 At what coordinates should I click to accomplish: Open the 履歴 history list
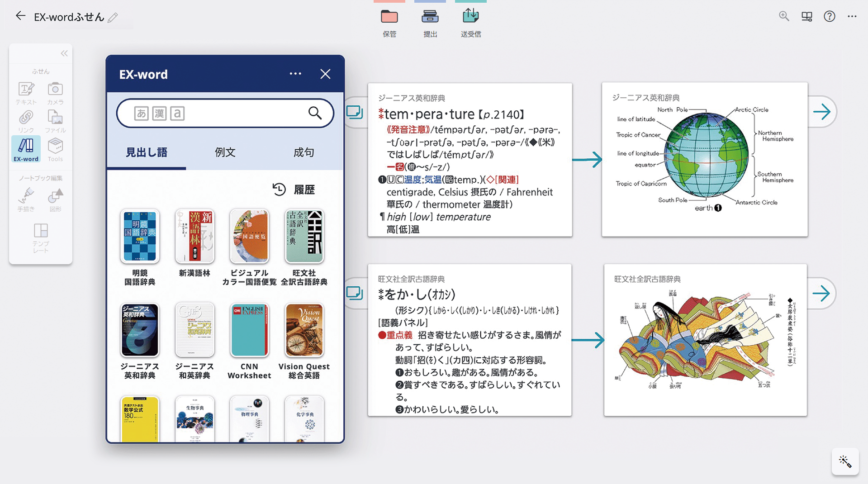294,190
